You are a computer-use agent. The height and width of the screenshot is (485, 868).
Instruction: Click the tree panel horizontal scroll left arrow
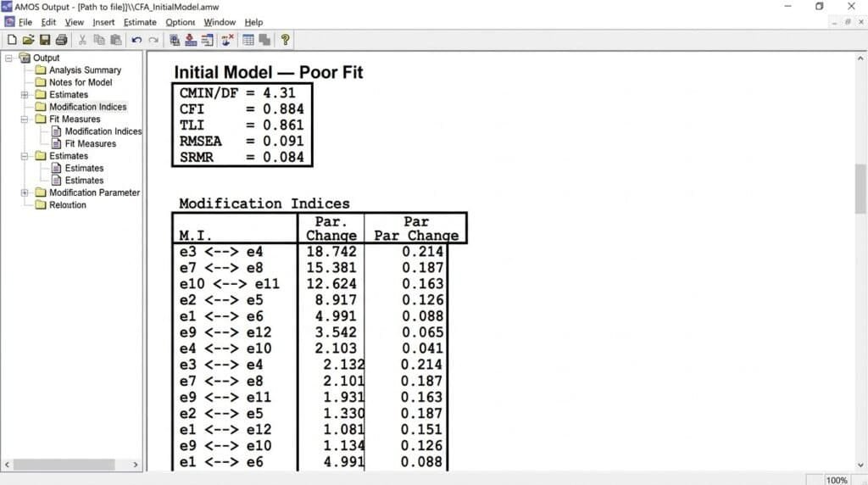pos(7,465)
